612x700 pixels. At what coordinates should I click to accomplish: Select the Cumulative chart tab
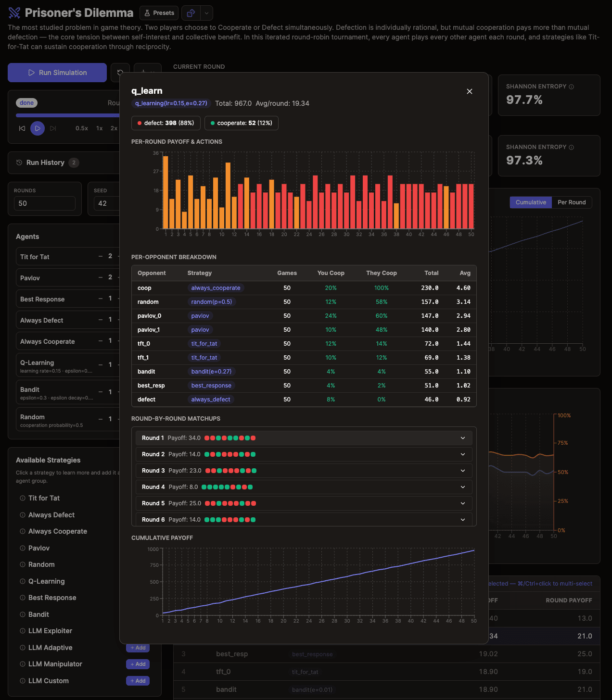pos(530,202)
